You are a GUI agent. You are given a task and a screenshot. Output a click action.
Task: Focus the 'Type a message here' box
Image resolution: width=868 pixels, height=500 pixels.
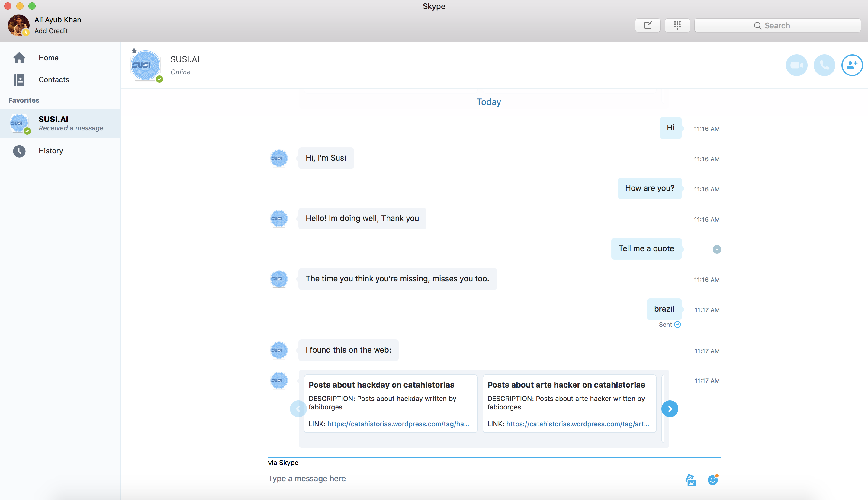pyautogui.click(x=447, y=478)
